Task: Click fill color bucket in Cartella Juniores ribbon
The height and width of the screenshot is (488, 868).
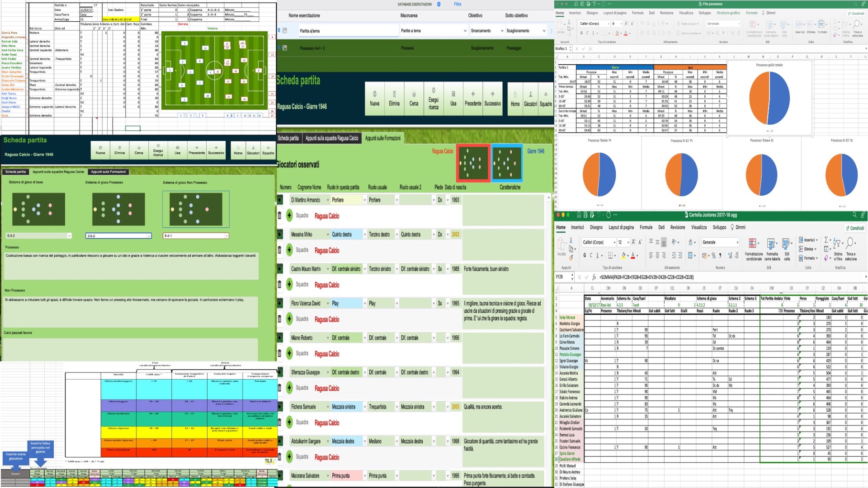Action: (x=624, y=255)
